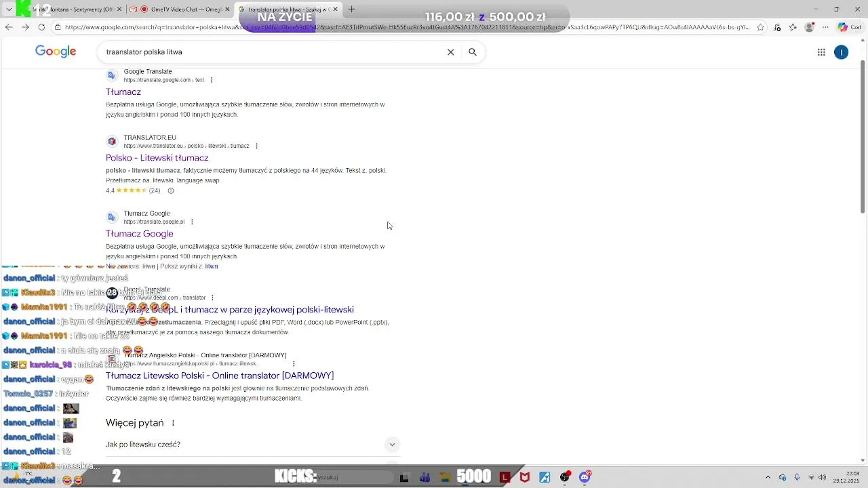Show hidden system tray icons
868x488 pixels.
coord(768,477)
